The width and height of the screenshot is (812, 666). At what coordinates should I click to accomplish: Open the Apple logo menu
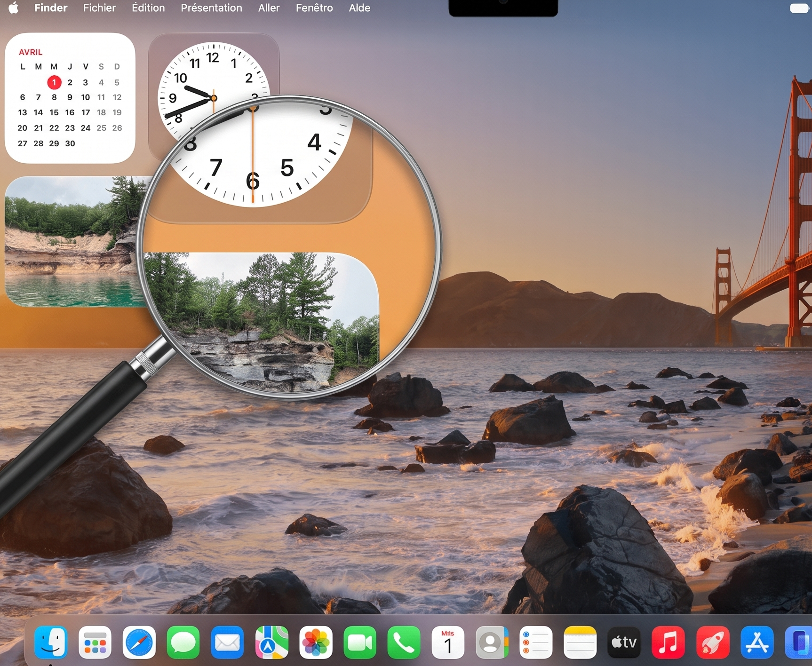pos(14,8)
